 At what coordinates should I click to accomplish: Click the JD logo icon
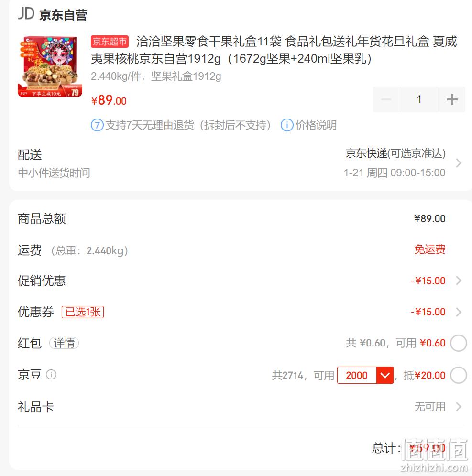(x=26, y=14)
